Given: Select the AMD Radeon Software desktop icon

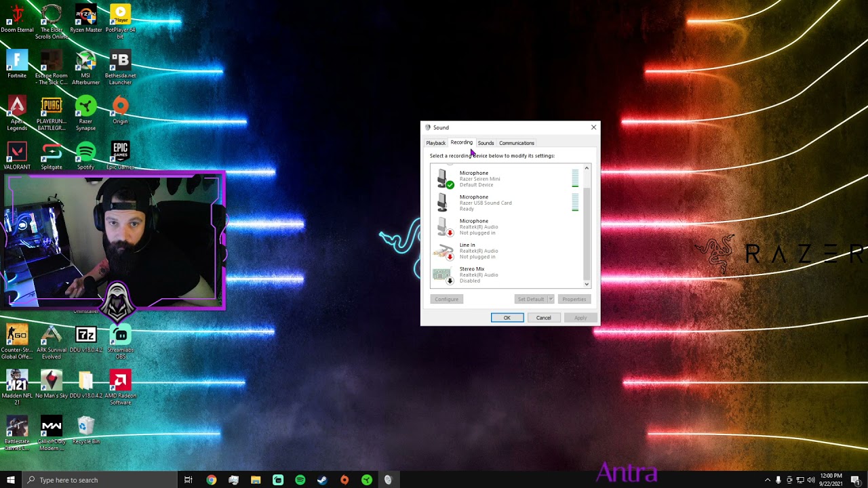Looking at the screenshot, I should 120,387.
